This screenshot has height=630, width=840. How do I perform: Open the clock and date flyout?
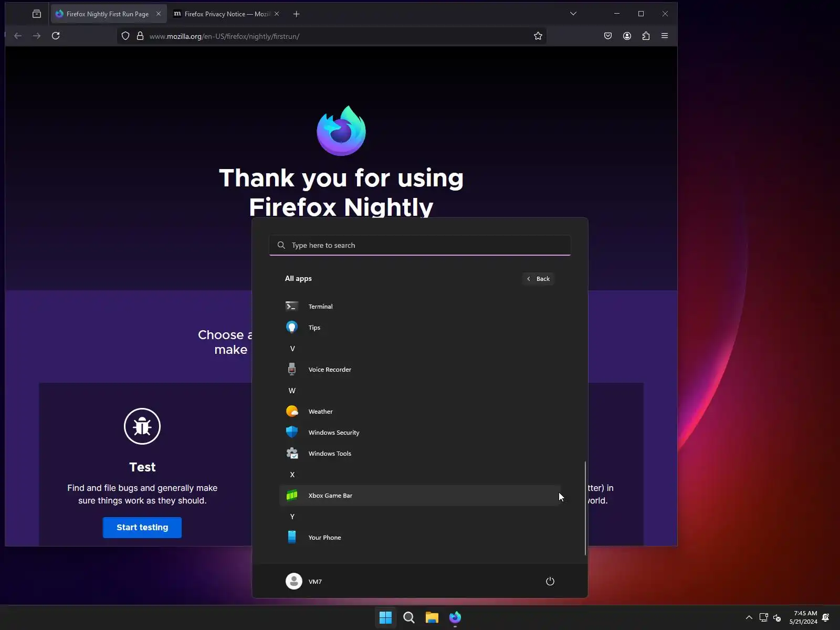(803, 617)
